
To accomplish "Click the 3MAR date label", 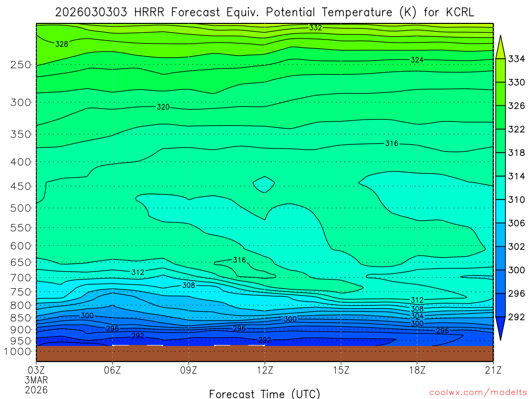I will pos(36,380).
